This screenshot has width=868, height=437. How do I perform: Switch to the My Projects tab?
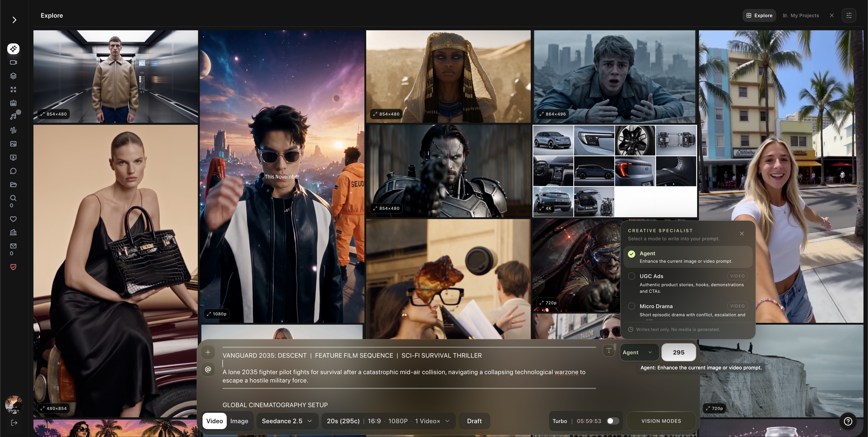(x=801, y=16)
